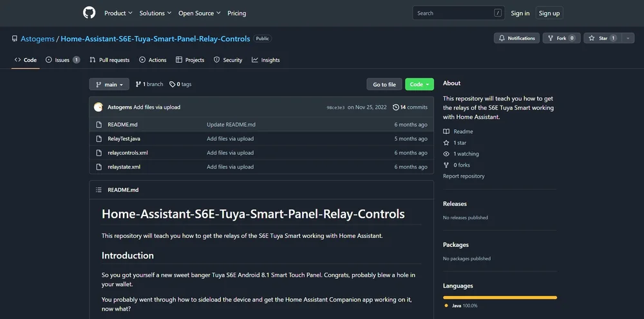The width and height of the screenshot is (644, 319).
Task: Open the Pricing page
Action: (x=236, y=13)
